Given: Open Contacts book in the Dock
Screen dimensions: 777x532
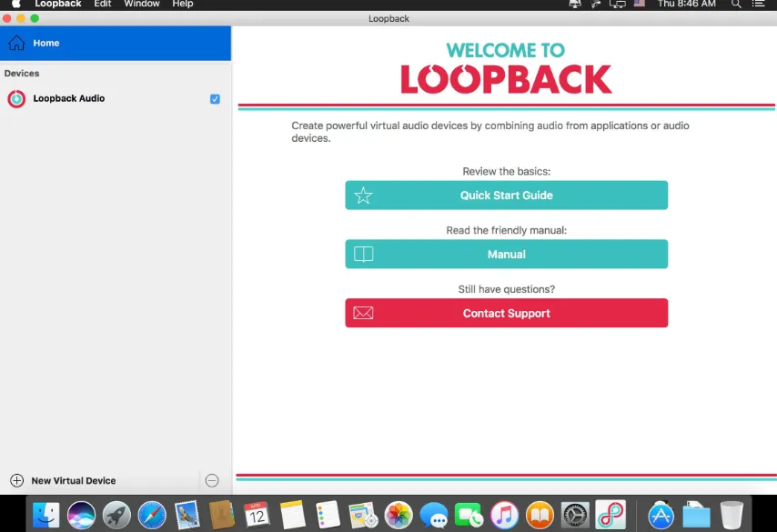Looking at the screenshot, I should [221, 515].
